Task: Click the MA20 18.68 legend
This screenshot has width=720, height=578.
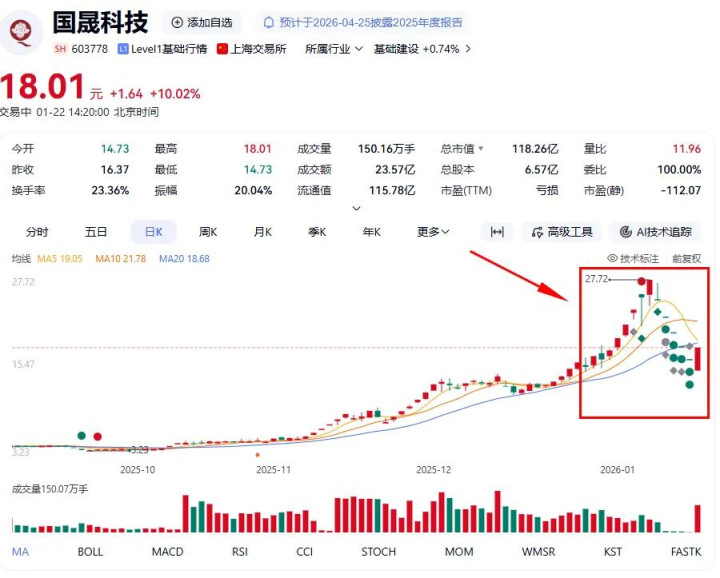Action: 184,259
